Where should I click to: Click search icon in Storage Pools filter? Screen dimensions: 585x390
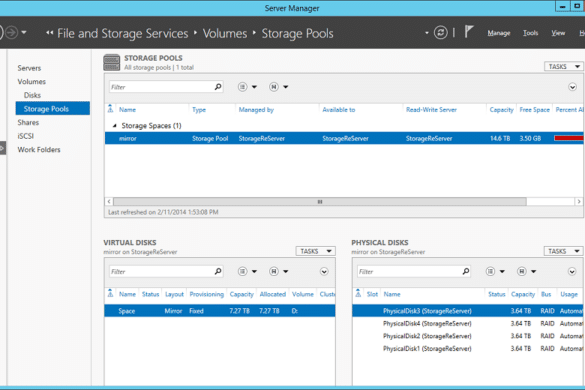218,87
